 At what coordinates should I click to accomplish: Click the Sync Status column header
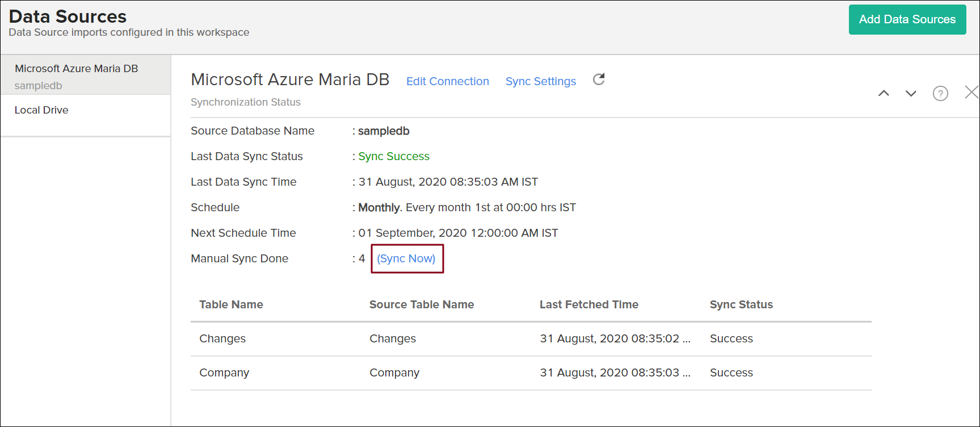pyautogui.click(x=741, y=304)
